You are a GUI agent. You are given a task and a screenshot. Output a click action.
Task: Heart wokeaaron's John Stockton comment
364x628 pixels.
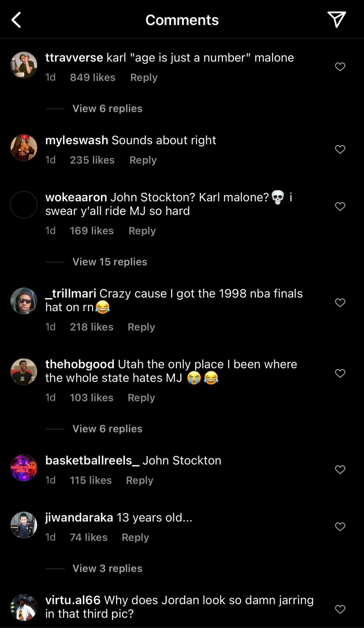click(x=340, y=206)
